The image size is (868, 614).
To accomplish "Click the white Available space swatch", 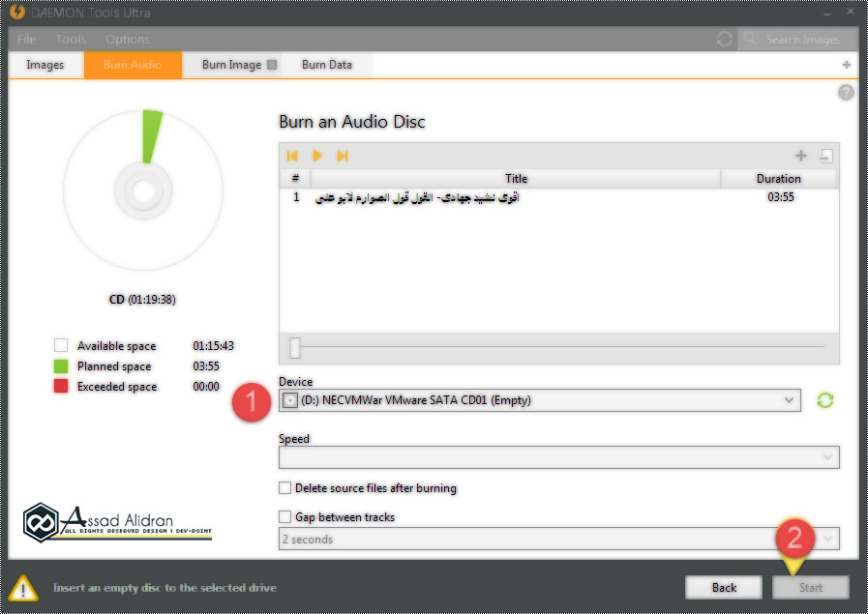I will point(60,346).
